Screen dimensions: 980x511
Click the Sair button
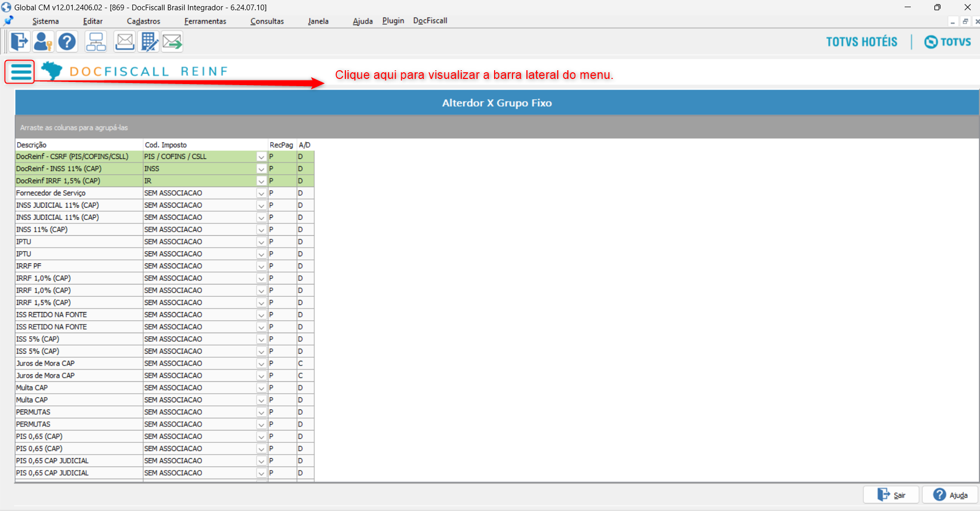click(891, 495)
